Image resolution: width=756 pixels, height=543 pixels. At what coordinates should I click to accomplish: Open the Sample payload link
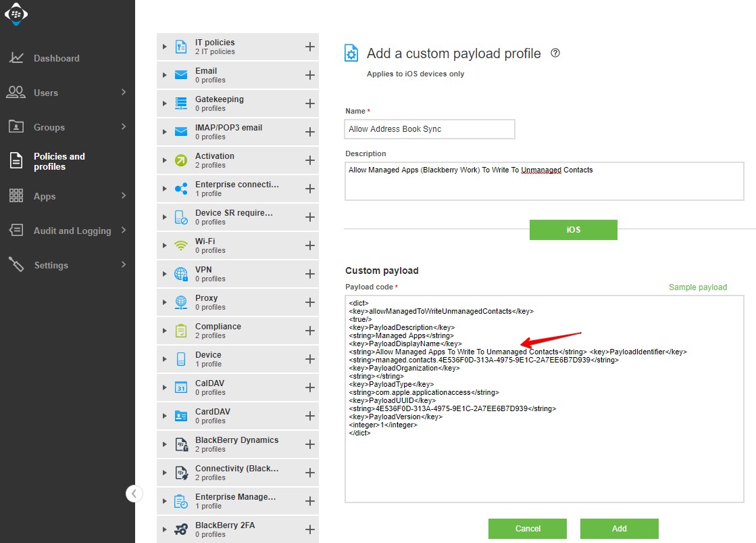(x=697, y=287)
